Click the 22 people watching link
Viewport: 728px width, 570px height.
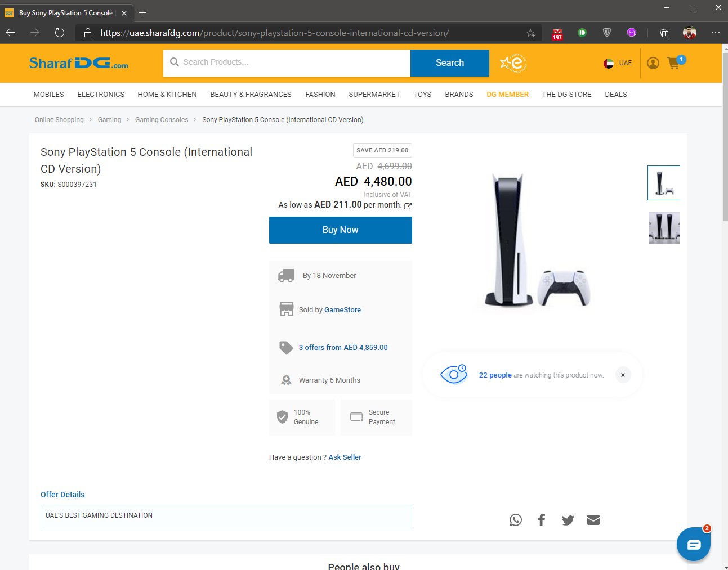click(x=495, y=375)
